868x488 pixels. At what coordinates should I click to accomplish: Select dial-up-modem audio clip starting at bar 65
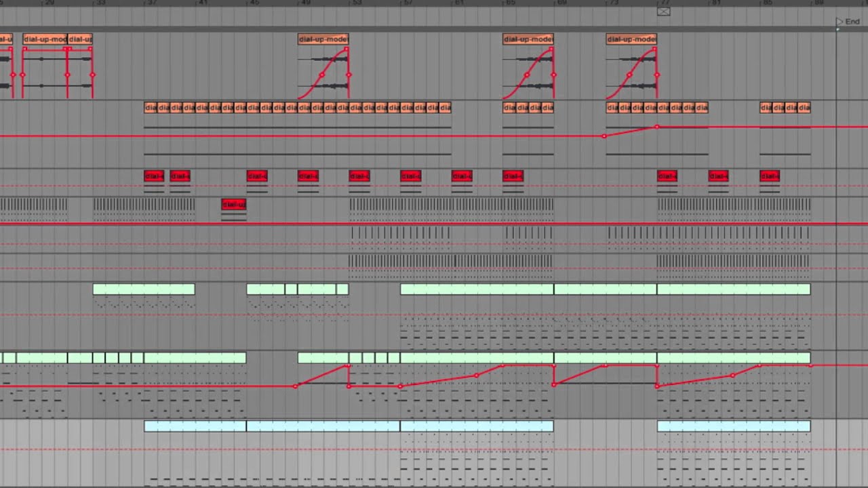[x=528, y=39]
